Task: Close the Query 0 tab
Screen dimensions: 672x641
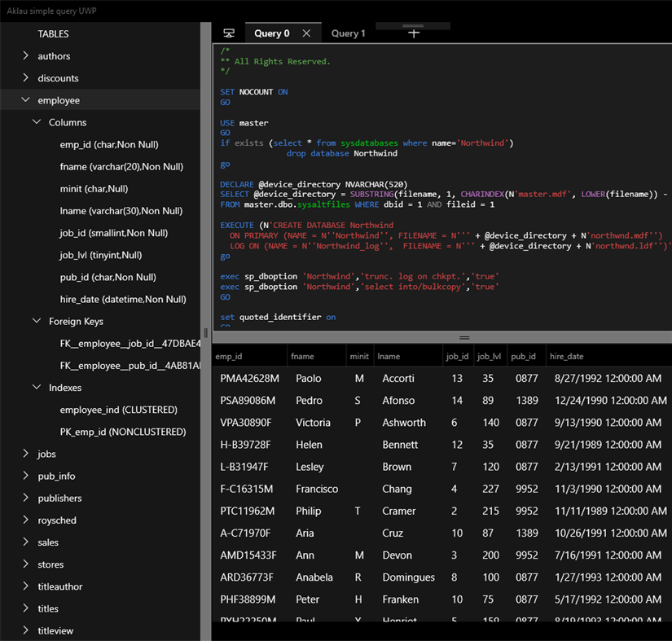Action: (x=306, y=33)
